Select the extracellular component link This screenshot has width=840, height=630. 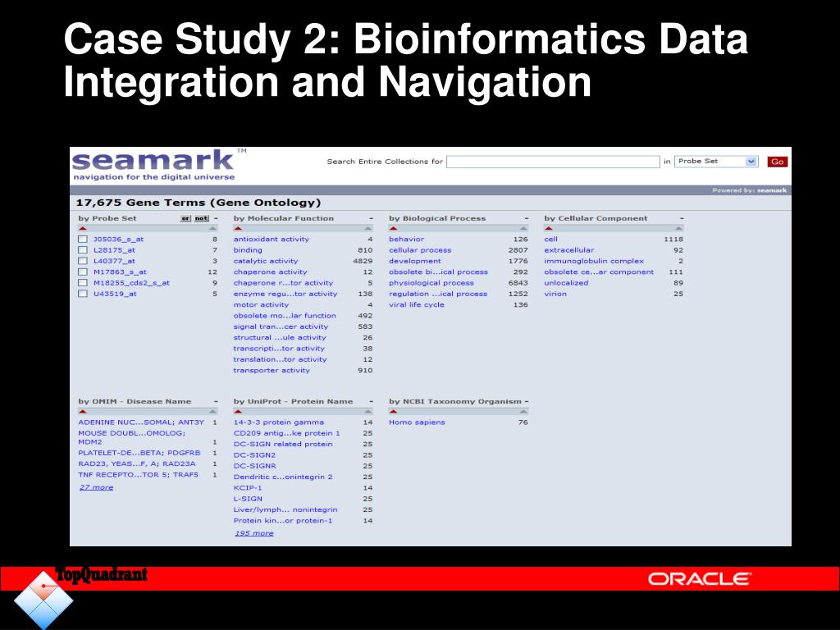[x=569, y=250]
